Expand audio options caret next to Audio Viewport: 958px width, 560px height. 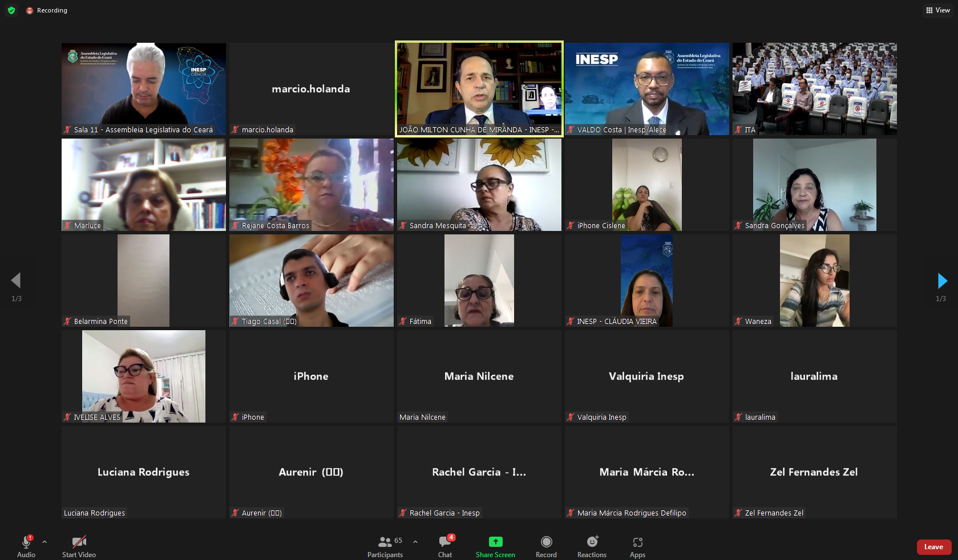pyautogui.click(x=45, y=542)
